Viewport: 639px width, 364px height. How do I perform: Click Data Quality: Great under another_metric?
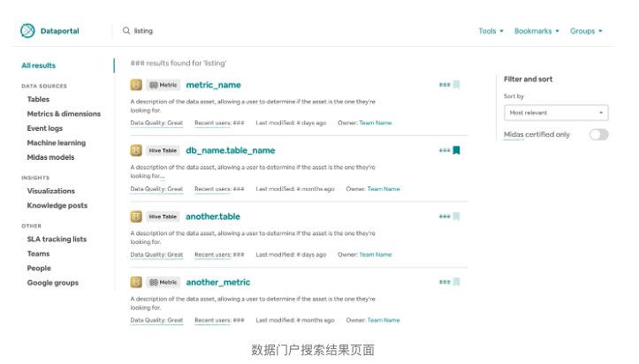point(156,320)
